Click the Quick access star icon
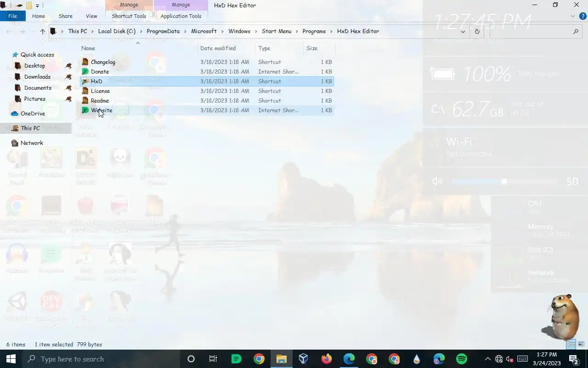The width and height of the screenshot is (588, 368). (15, 55)
